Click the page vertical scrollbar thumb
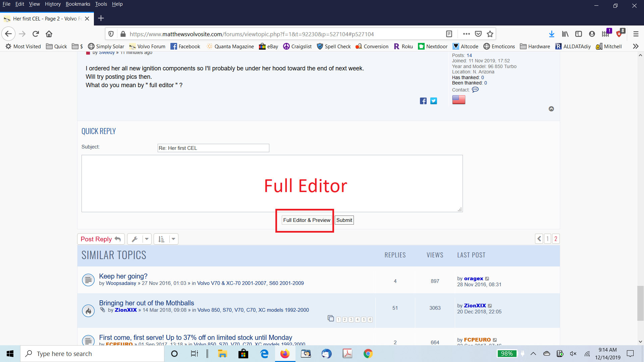This screenshot has width=644, height=362. click(x=640, y=303)
